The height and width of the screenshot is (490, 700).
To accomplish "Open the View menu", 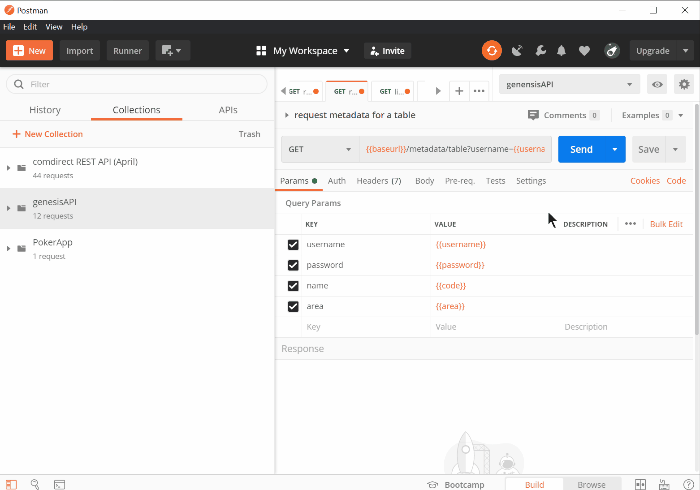I will (54, 27).
